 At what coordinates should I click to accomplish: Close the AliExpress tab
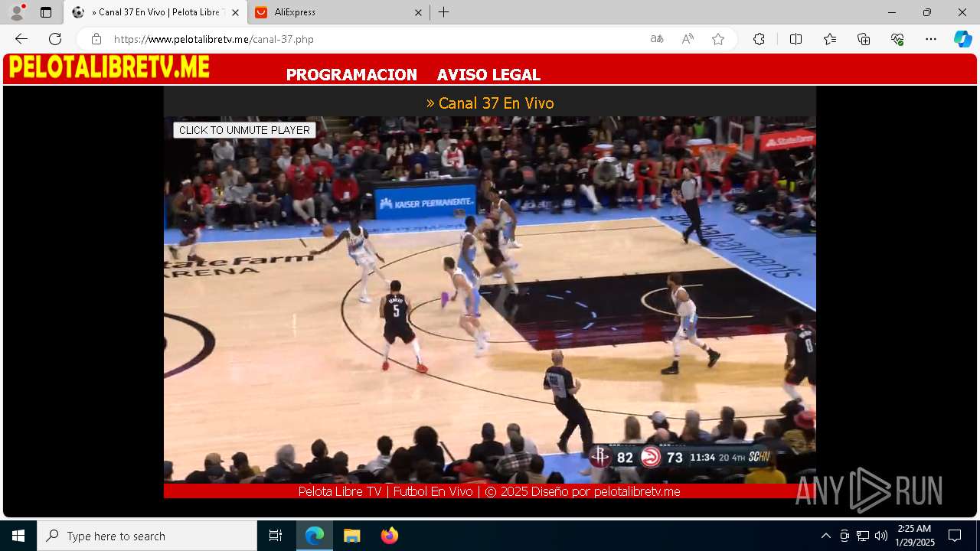coord(418,12)
